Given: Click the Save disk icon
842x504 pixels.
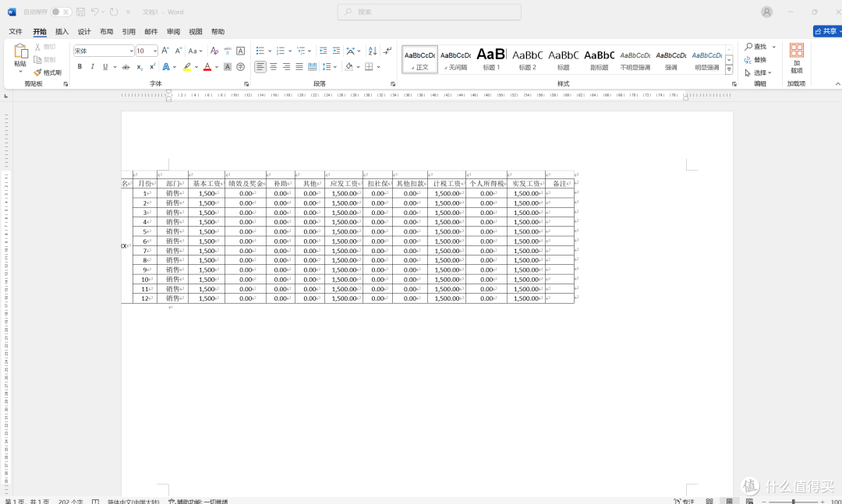Looking at the screenshot, I should coord(80,12).
